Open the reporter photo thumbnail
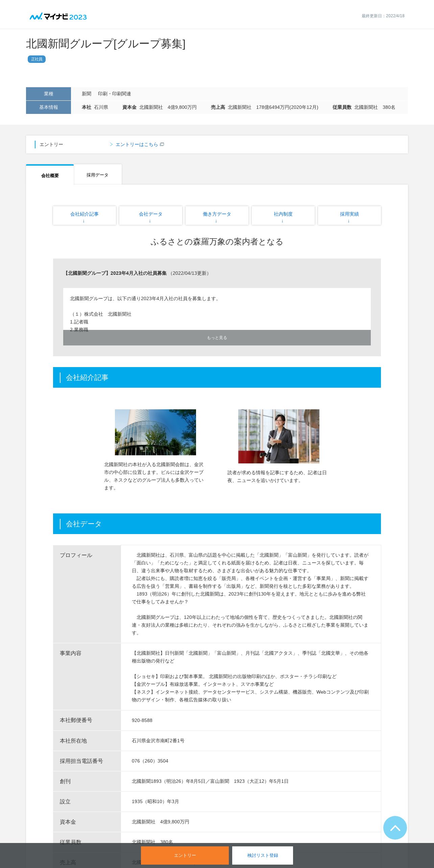This screenshot has width=434, height=868. point(279,436)
